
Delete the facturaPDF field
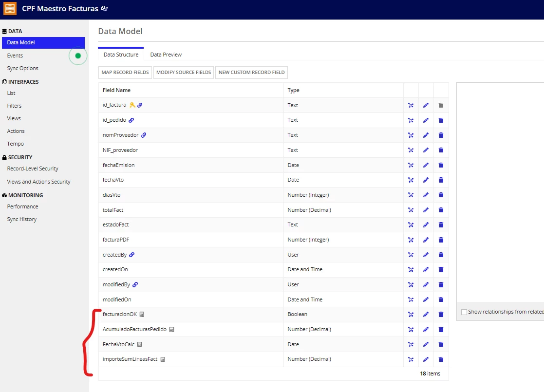pyautogui.click(x=441, y=240)
